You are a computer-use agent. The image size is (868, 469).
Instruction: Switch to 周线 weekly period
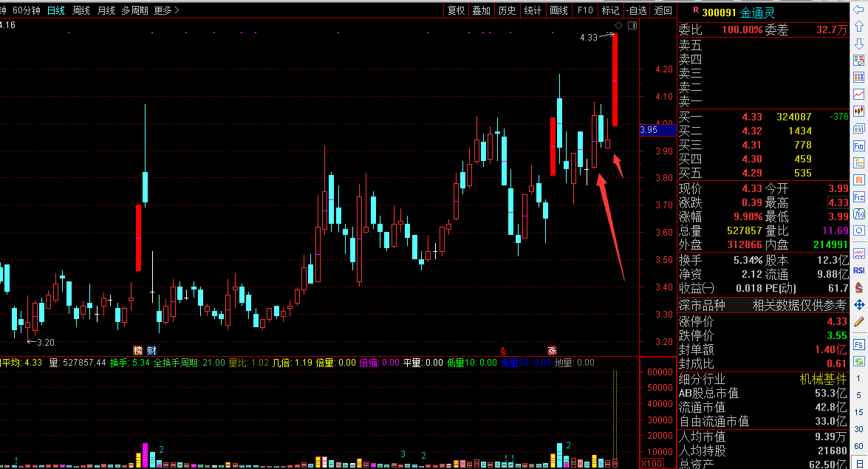[81, 10]
